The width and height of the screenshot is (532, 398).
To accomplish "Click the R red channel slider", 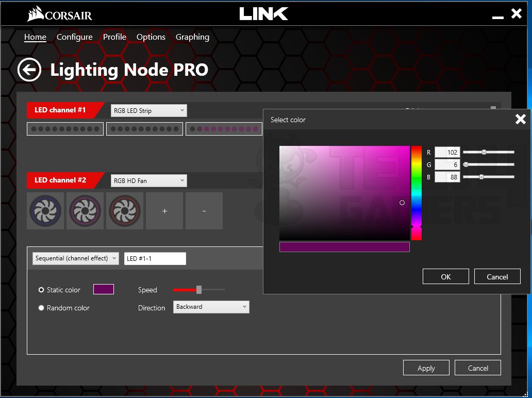I will [489, 153].
